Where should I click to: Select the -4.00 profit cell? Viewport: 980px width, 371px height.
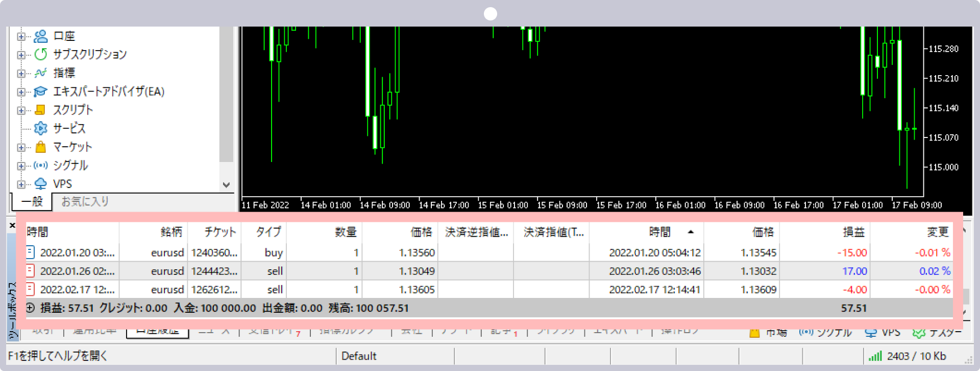tap(855, 289)
